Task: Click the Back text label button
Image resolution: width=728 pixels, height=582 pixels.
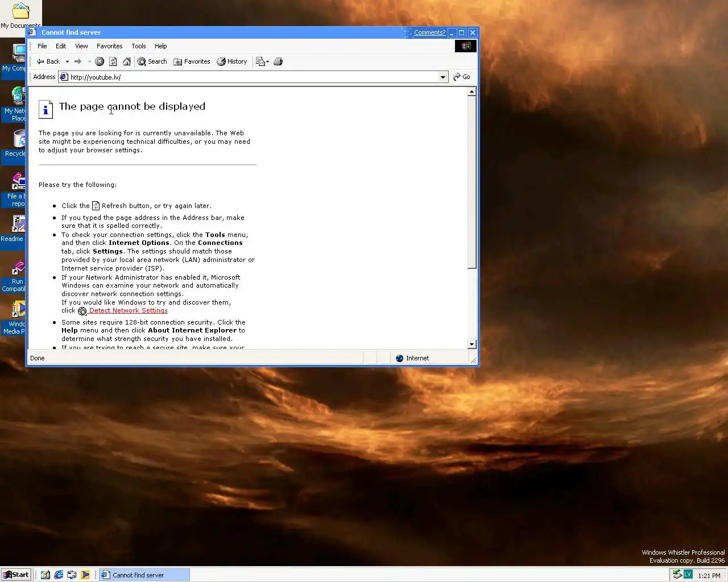Action: coord(53,61)
